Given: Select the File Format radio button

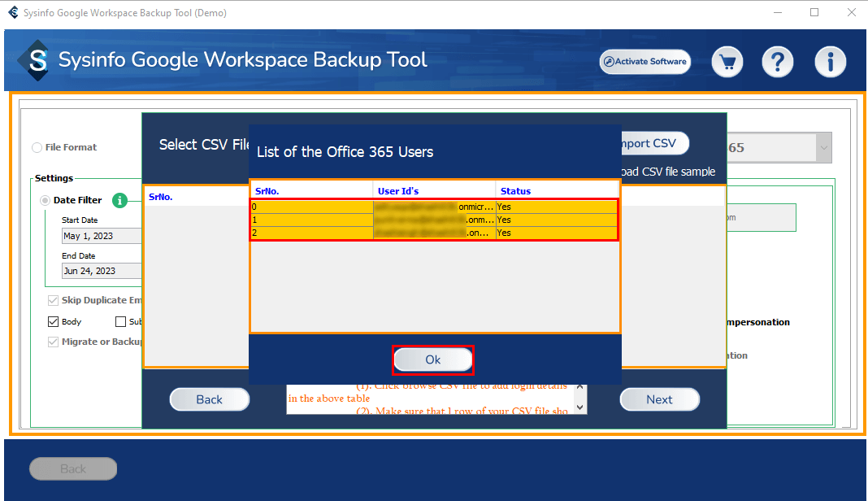Looking at the screenshot, I should coord(37,147).
